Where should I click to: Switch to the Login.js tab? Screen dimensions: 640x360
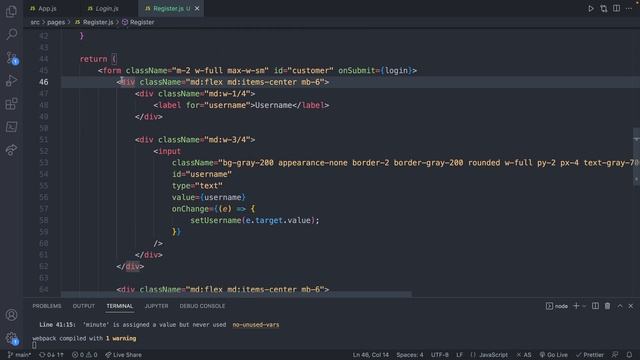pyautogui.click(x=103, y=8)
